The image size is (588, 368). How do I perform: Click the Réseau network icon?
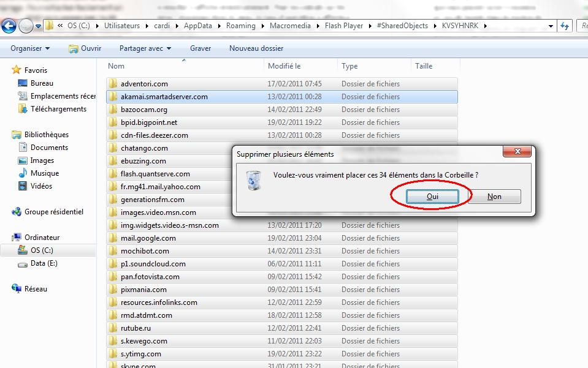tap(16, 288)
